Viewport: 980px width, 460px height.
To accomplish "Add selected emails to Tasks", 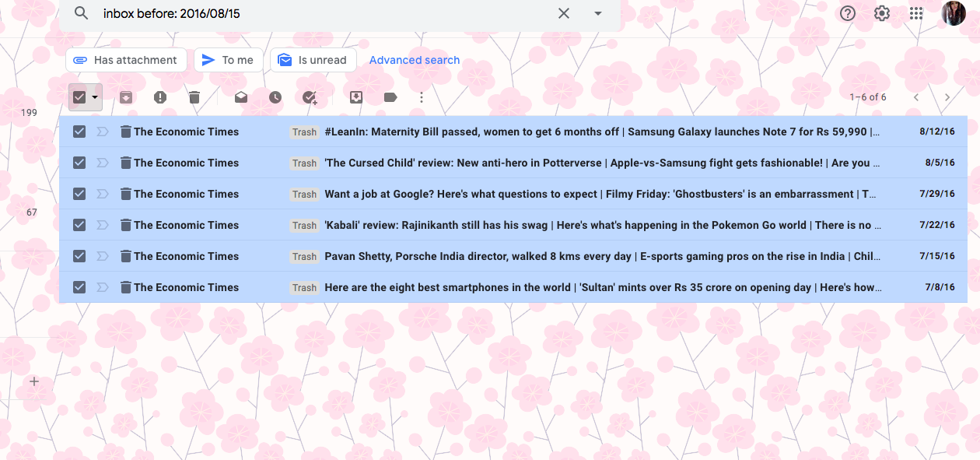I will pyautogui.click(x=310, y=97).
